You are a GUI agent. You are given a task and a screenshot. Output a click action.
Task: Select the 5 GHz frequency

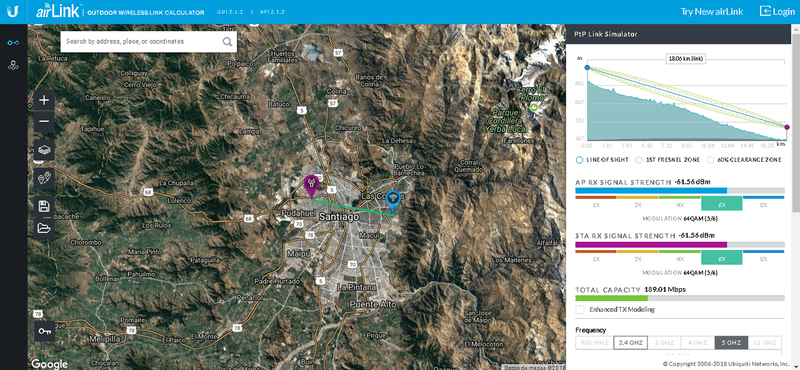tap(731, 342)
